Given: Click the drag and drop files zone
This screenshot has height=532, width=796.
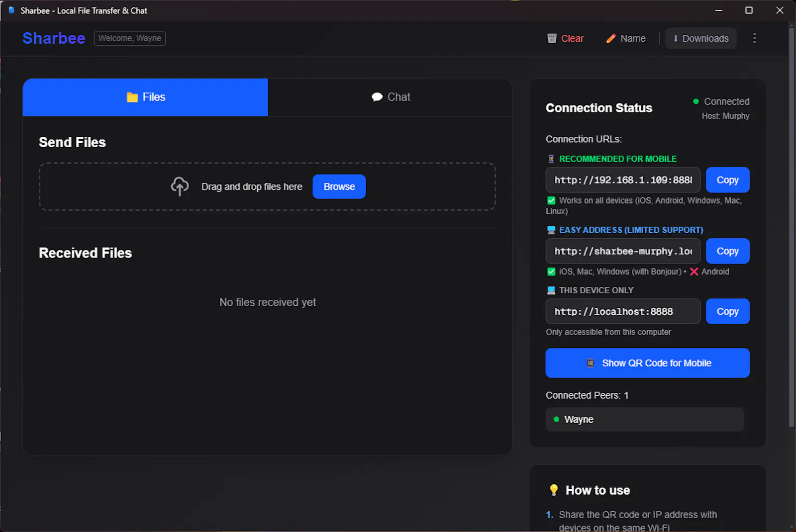Looking at the screenshot, I should tap(267, 186).
